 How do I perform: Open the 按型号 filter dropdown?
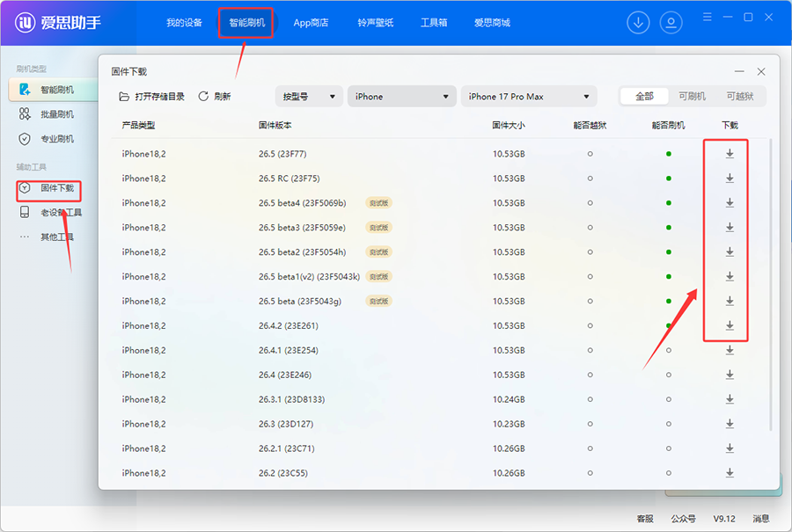pyautogui.click(x=309, y=97)
